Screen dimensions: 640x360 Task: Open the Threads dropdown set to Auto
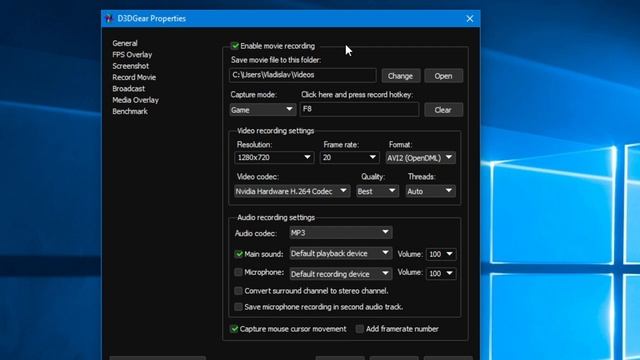coord(431,191)
